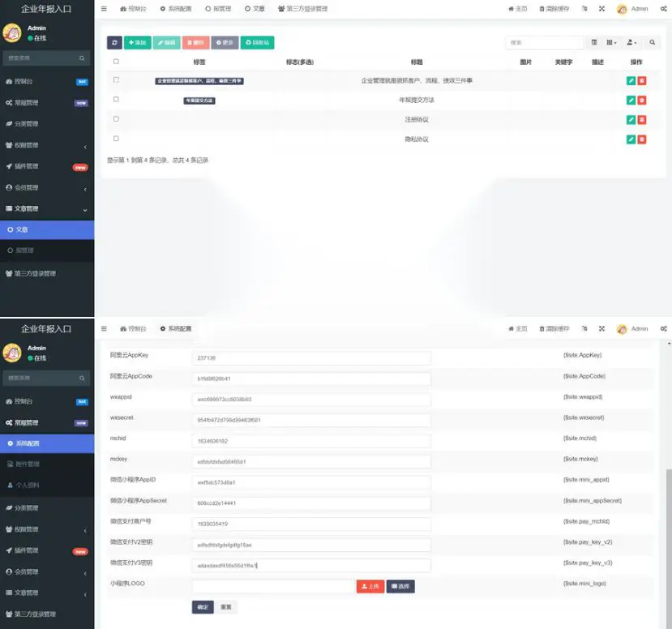Expand 权限管理 in the article list sidebar
The height and width of the screenshot is (629, 672).
tap(47, 145)
